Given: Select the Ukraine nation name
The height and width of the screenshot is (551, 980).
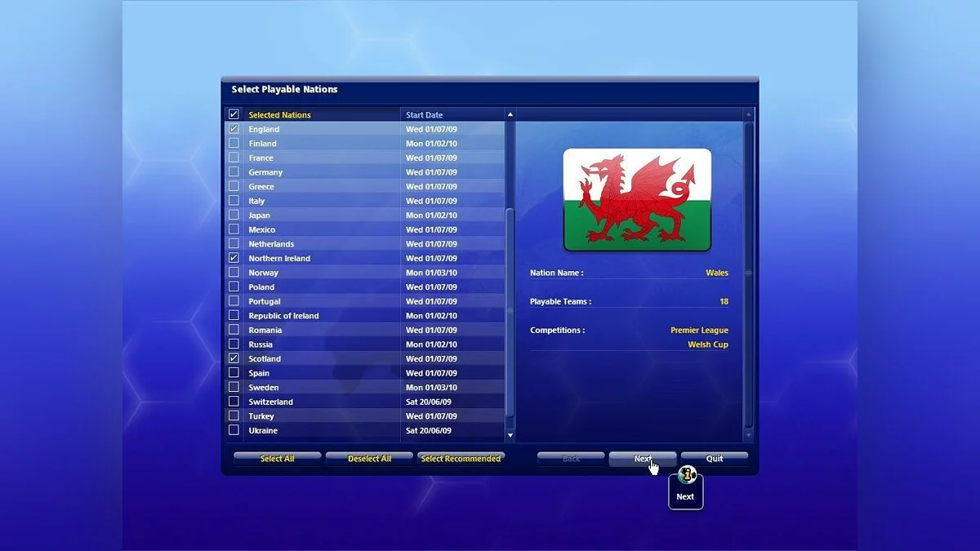Looking at the screenshot, I should pyautogui.click(x=263, y=431).
